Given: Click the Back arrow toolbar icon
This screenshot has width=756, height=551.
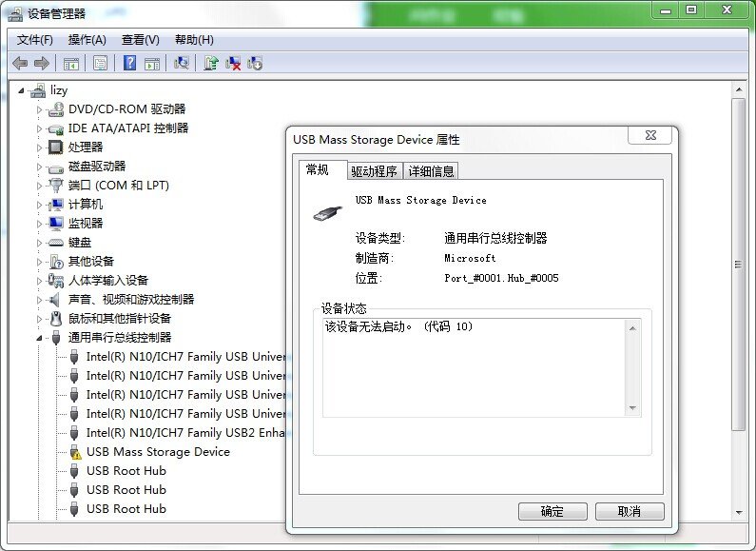Looking at the screenshot, I should [20, 63].
